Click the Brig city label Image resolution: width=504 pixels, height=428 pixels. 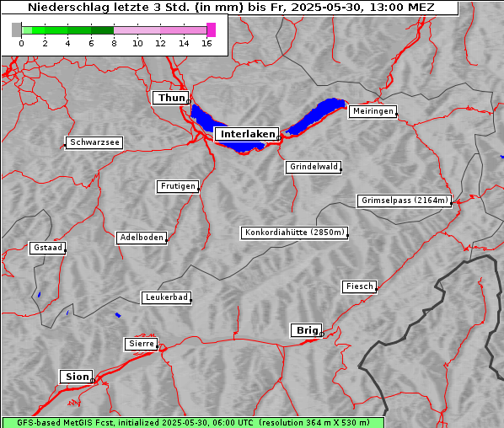pyautogui.click(x=307, y=330)
